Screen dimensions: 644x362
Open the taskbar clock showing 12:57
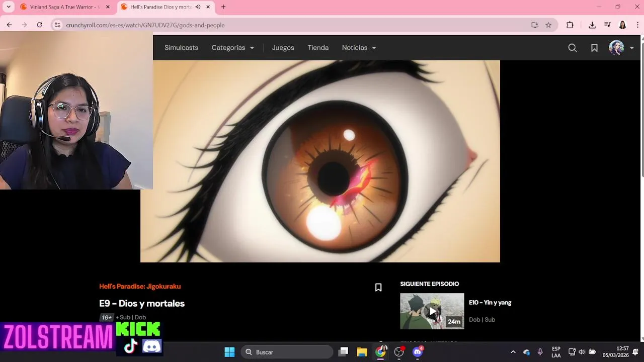[x=616, y=352]
